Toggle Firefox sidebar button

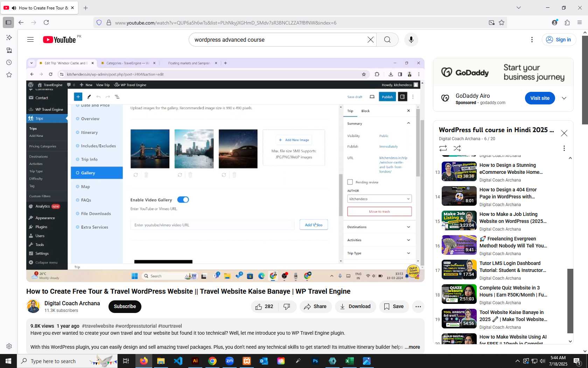pyautogui.click(x=8, y=22)
